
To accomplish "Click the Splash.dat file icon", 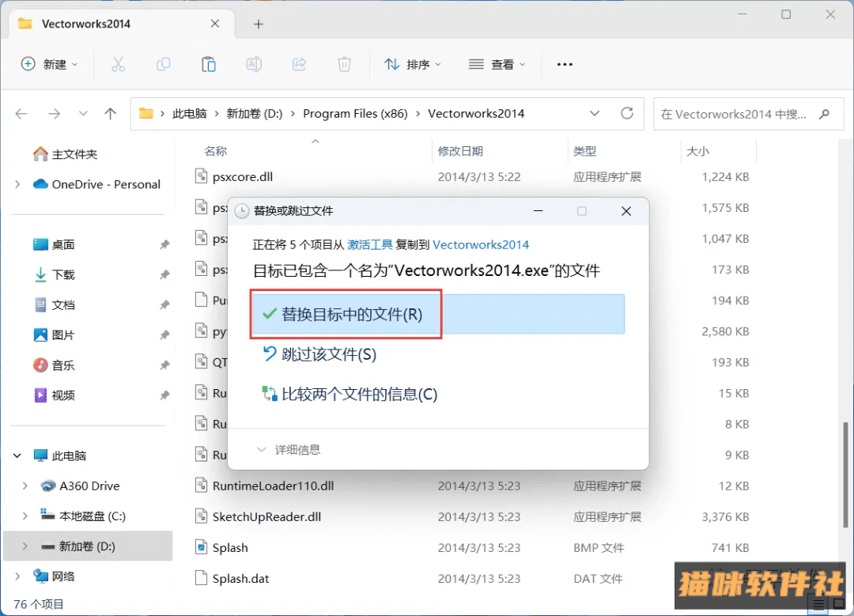I will pos(202,578).
